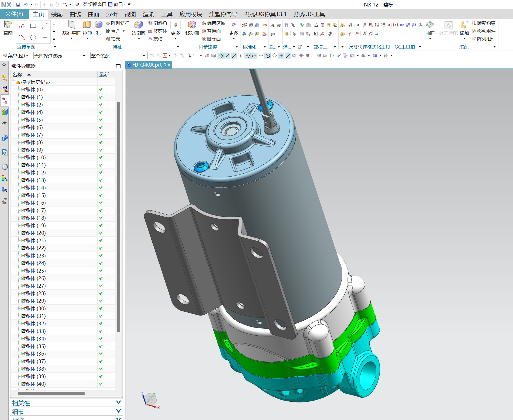Click the Add component (添加) icon

coord(464,25)
